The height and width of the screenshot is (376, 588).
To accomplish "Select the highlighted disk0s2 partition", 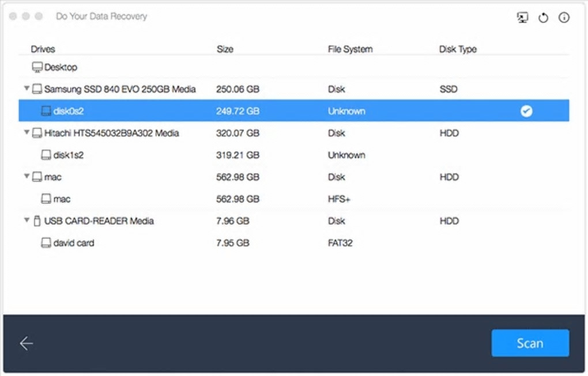I will pos(293,111).
